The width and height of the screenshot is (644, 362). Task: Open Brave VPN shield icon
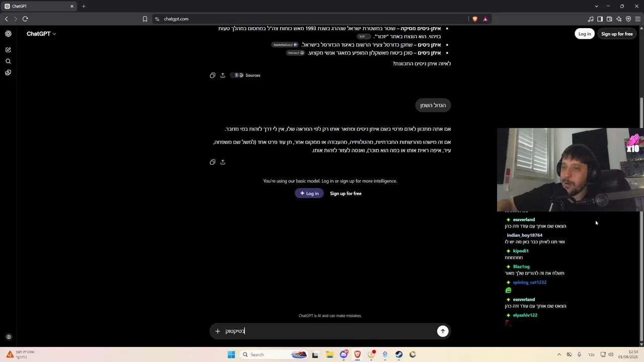pos(628,19)
